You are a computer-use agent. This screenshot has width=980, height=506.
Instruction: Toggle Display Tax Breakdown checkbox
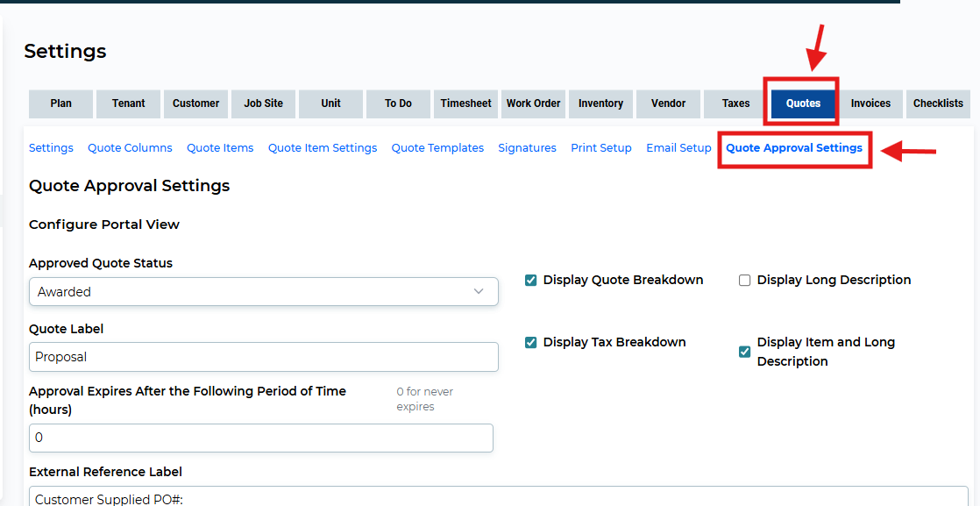click(530, 343)
